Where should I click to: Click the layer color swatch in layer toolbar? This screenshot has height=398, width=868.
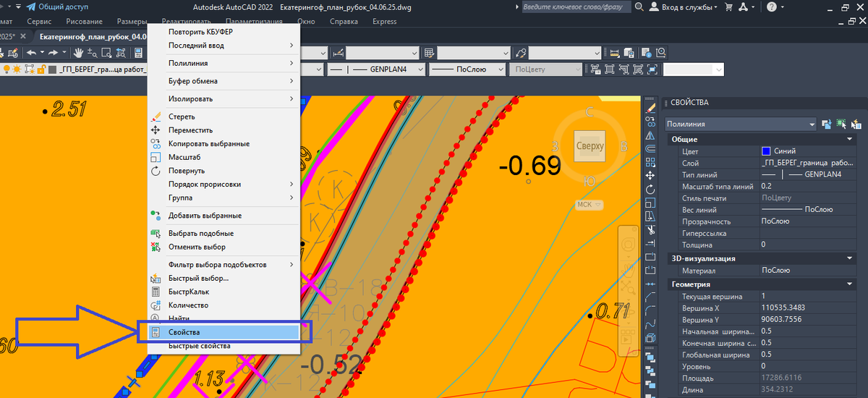(51, 69)
